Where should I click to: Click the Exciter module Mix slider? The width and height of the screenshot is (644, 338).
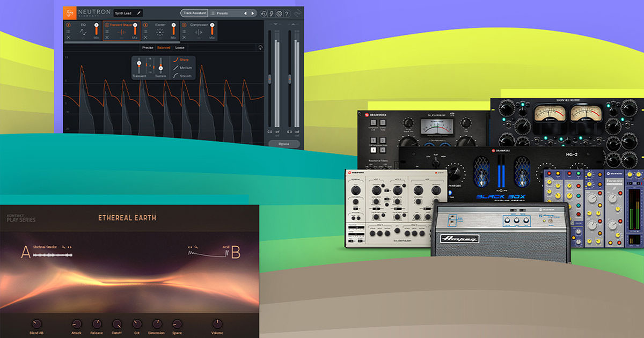(174, 30)
